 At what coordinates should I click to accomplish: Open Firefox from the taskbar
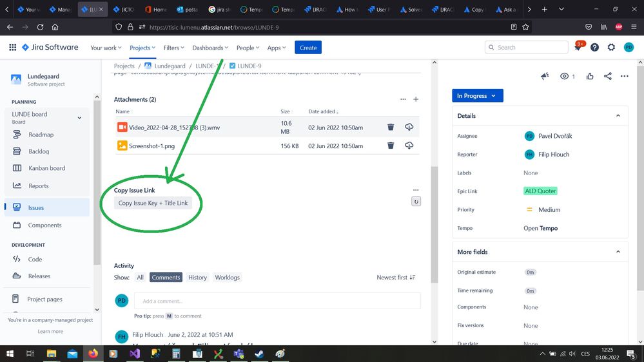[93, 354]
